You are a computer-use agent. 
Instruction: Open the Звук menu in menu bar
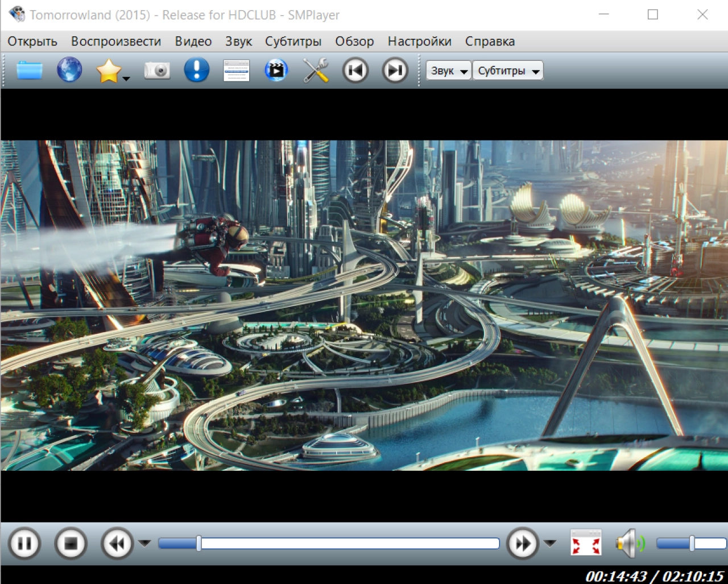coord(238,42)
